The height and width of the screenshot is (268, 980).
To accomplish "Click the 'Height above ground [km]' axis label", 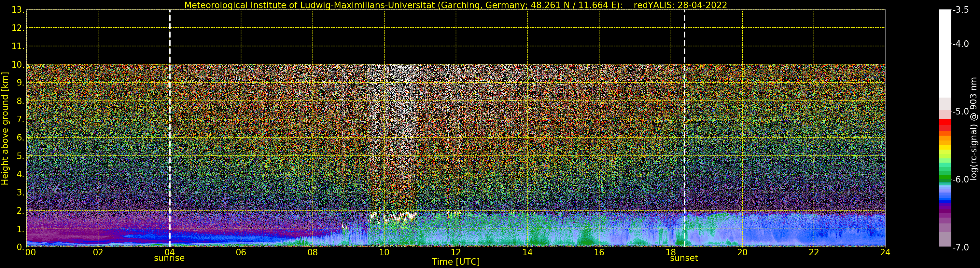I will 5,128.
